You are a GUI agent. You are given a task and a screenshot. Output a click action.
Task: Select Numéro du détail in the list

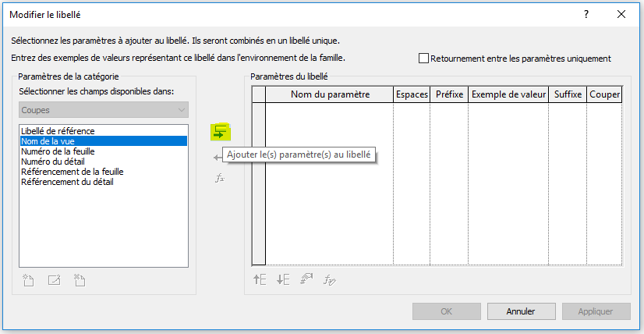(53, 161)
